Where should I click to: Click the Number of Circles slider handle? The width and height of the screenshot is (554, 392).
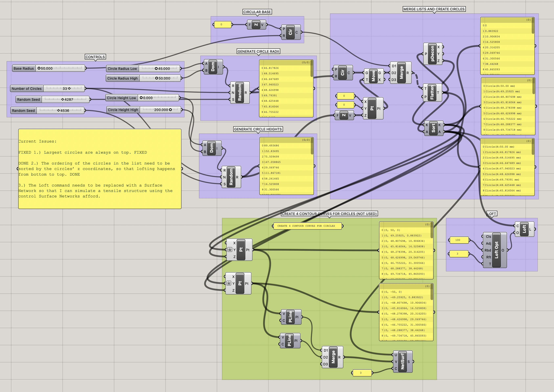(x=69, y=89)
